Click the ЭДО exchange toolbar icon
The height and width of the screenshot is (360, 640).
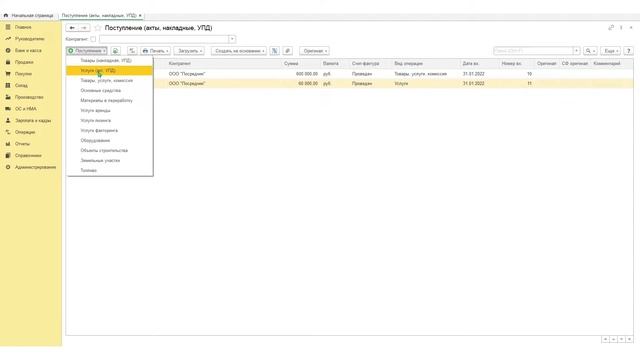pyautogui.click(x=275, y=51)
